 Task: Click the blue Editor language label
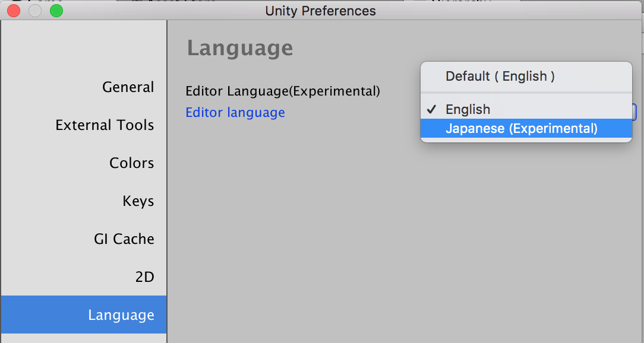[235, 112]
